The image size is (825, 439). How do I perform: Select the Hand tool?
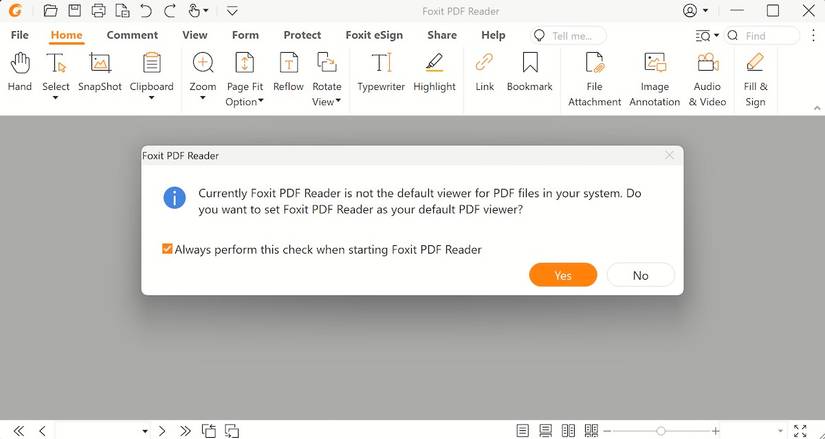(x=19, y=72)
